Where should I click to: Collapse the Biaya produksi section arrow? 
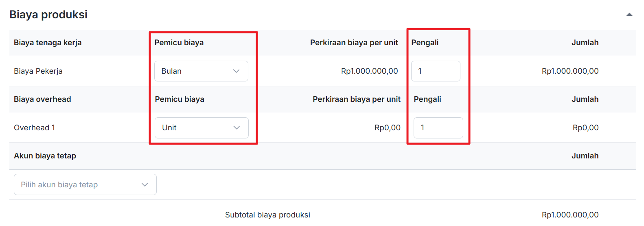(x=629, y=15)
